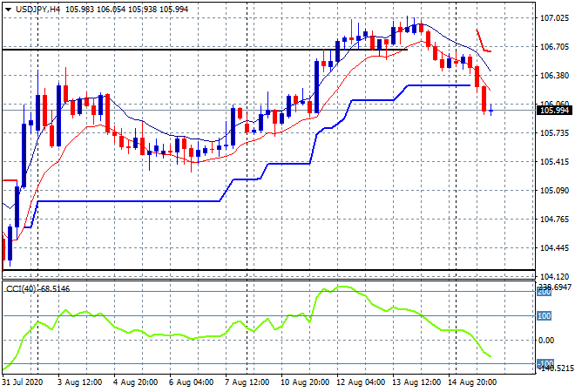Viewport: 575px width, 392px height.
Task: Click the CCI 100 level tag
Action: [545, 316]
